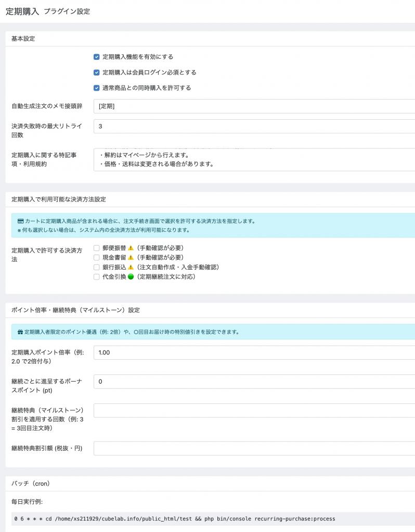Click 代金引換 label text
Viewport: 415px width, 532px height.
[x=114, y=277]
